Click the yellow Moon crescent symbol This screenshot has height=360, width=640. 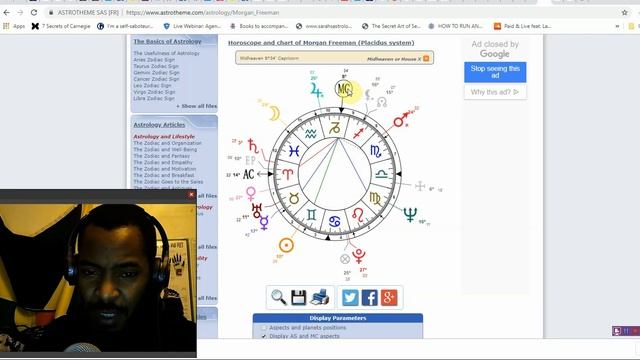(274, 113)
